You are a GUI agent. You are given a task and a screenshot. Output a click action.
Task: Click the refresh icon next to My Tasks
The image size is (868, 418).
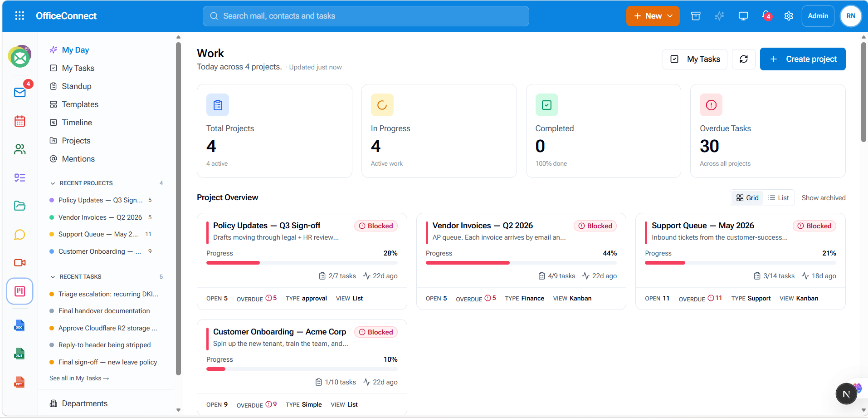[x=744, y=59]
